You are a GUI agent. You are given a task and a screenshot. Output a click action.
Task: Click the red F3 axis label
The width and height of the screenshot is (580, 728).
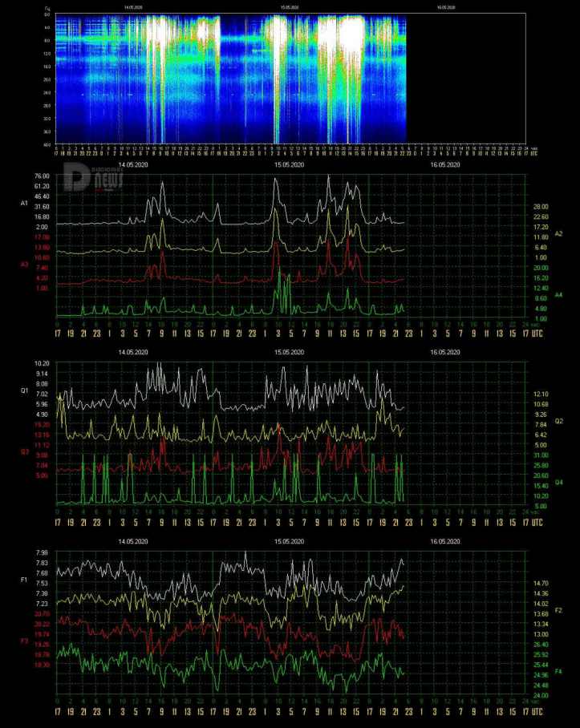(x=24, y=640)
